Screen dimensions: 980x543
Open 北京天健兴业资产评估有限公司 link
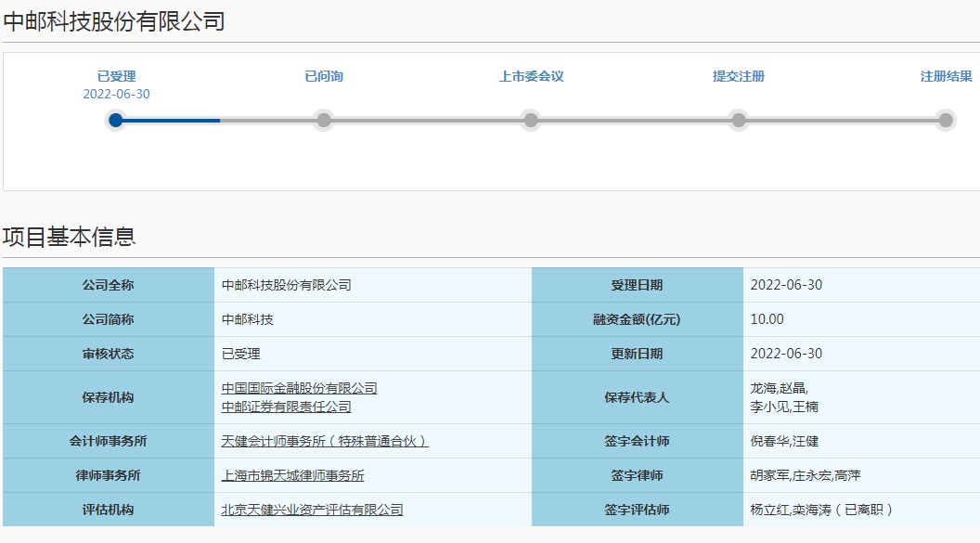(312, 510)
